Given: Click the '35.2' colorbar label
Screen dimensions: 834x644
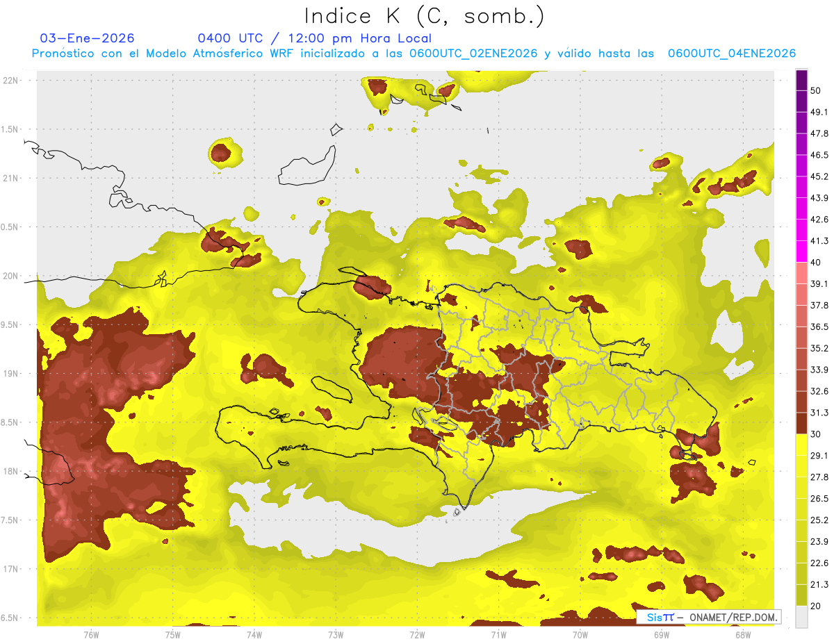Looking at the screenshot, I should tap(819, 349).
